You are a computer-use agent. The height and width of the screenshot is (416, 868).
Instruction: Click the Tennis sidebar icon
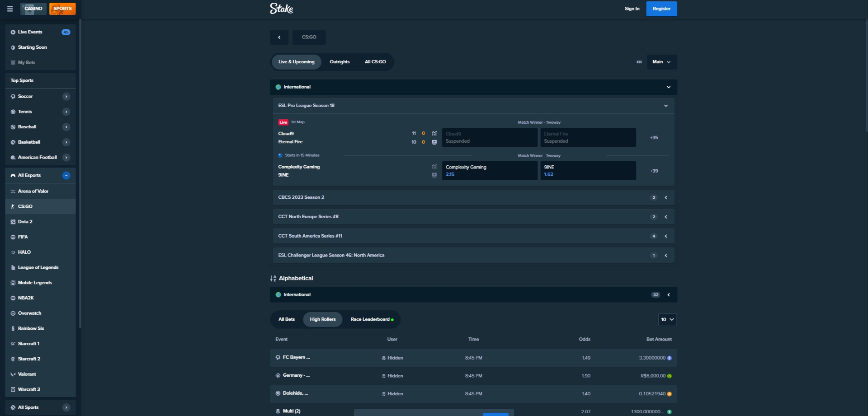(x=13, y=112)
